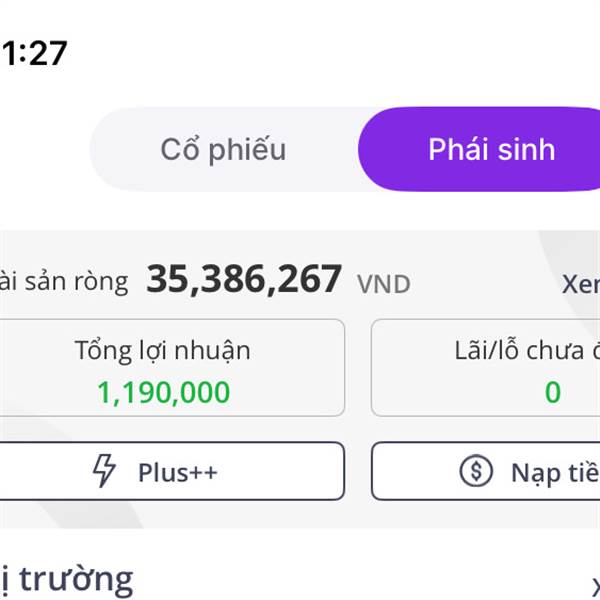Tap the Plus++ label text
The width and height of the screenshot is (600, 600).
click(x=178, y=472)
